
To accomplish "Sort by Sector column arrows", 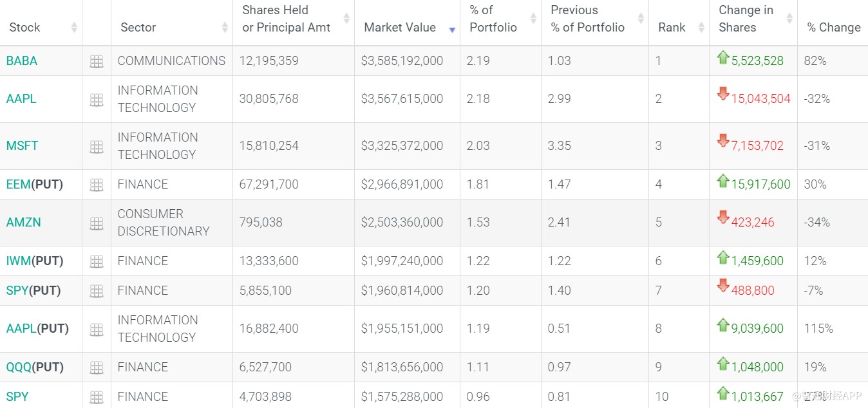I will (x=225, y=27).
